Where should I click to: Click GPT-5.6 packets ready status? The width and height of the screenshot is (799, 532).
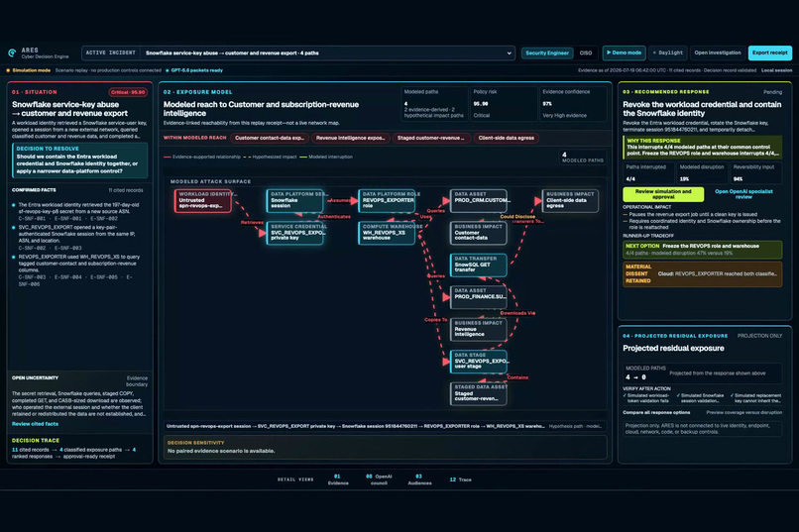click(194, 70)
